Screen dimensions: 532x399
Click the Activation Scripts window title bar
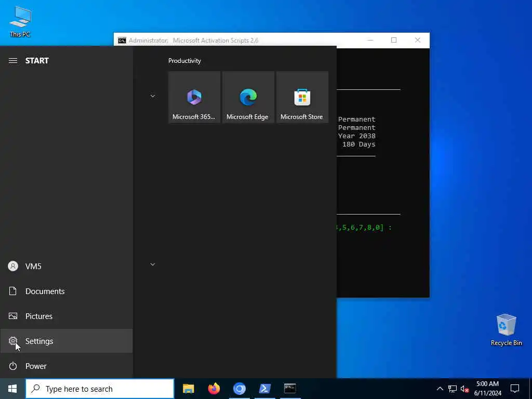pyautogui.click(x=271, y=41)
